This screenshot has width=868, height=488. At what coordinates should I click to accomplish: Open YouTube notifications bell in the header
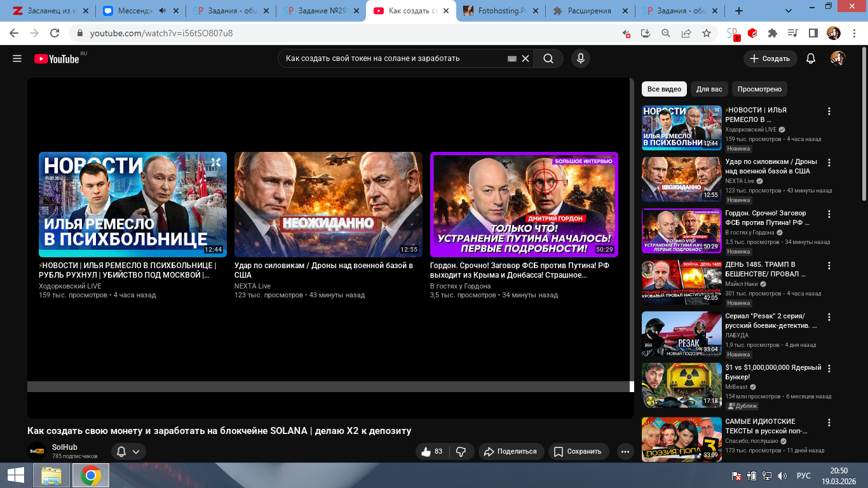click(811, 58)
